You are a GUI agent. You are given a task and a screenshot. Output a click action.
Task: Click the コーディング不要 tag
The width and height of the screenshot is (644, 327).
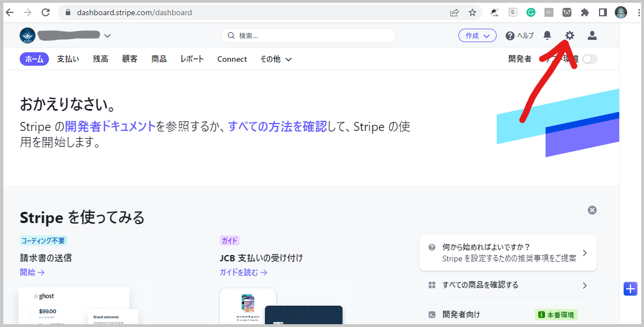click(x=43, y=240)
